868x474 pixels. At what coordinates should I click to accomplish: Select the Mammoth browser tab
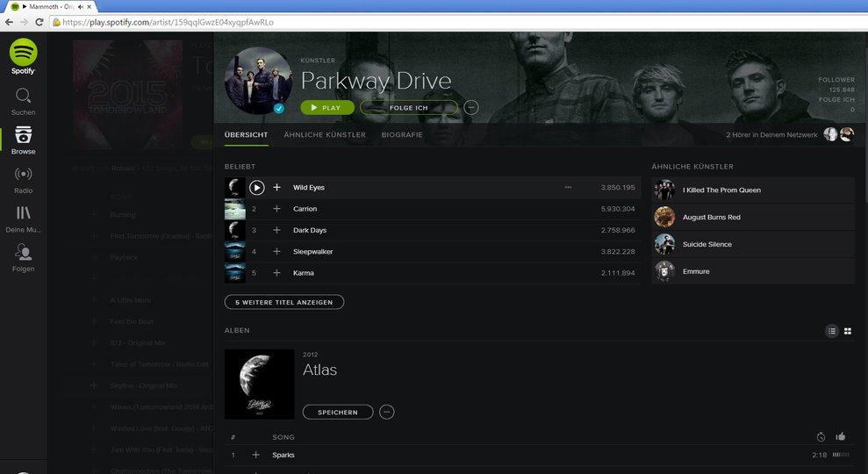[51, 7]
